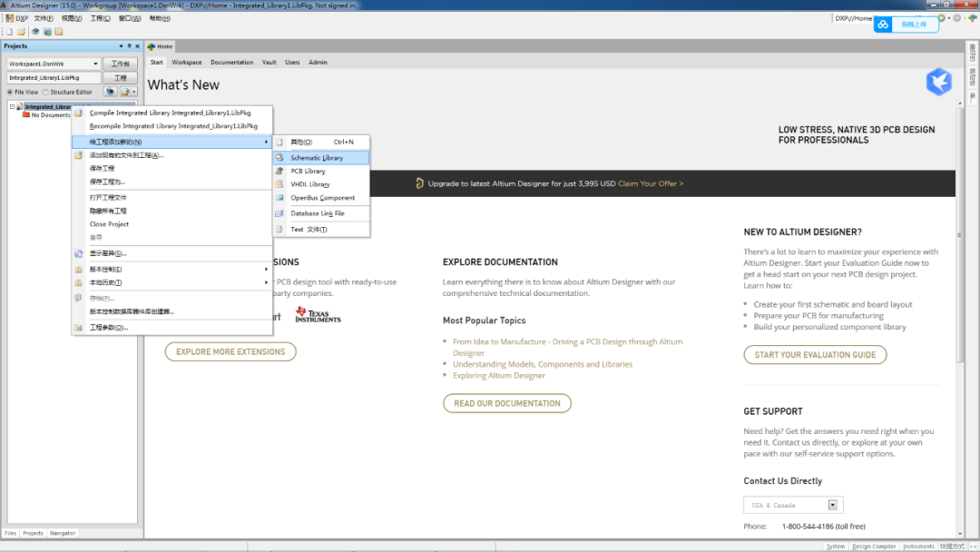Image resolution: width=980 pixels, height=552 pixels.
Task: Choose Schematic Library from the submenu
Action: point(321,158)
